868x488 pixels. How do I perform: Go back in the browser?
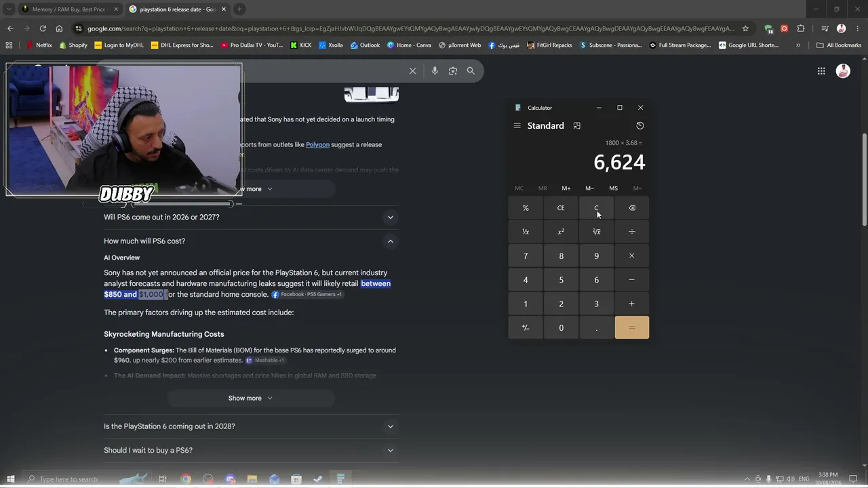coord(10,28)
